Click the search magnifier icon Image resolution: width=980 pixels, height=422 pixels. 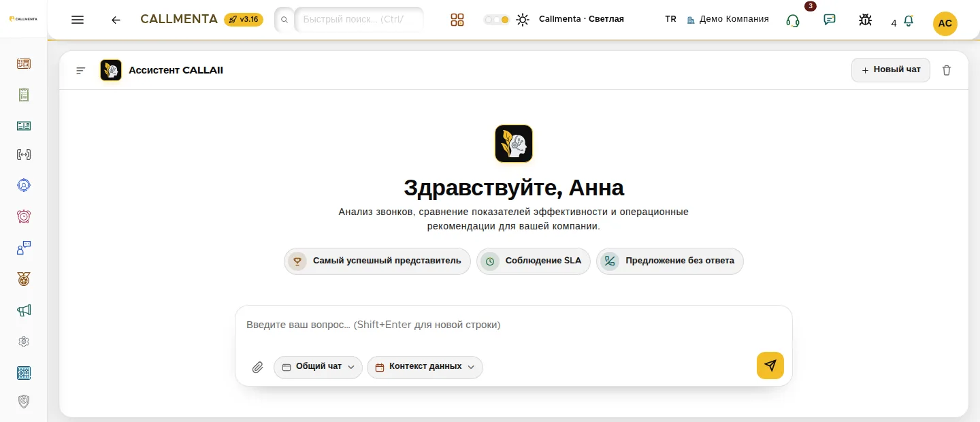click(x=284, y=20)
